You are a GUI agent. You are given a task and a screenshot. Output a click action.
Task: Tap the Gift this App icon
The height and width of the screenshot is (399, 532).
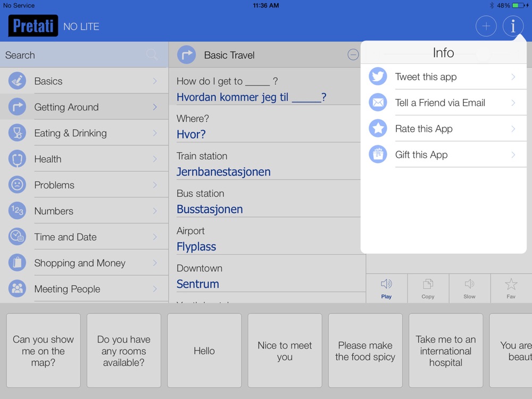pos(378,154)
